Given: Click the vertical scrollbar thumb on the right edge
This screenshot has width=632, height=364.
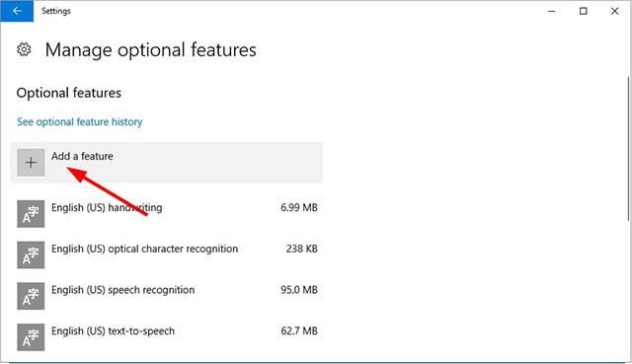Looking at the screenshot, I should 628,148.
